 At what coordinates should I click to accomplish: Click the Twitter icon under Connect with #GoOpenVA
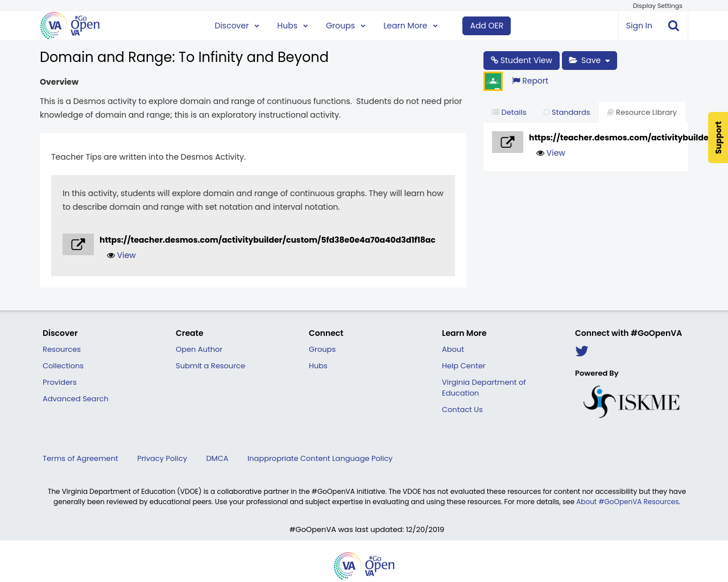click(581, 350)
